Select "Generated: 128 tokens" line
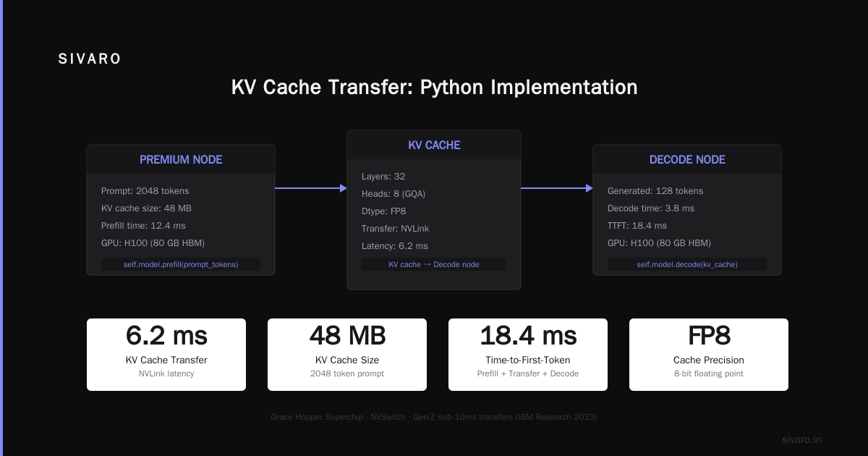 [x=655, y=191]
